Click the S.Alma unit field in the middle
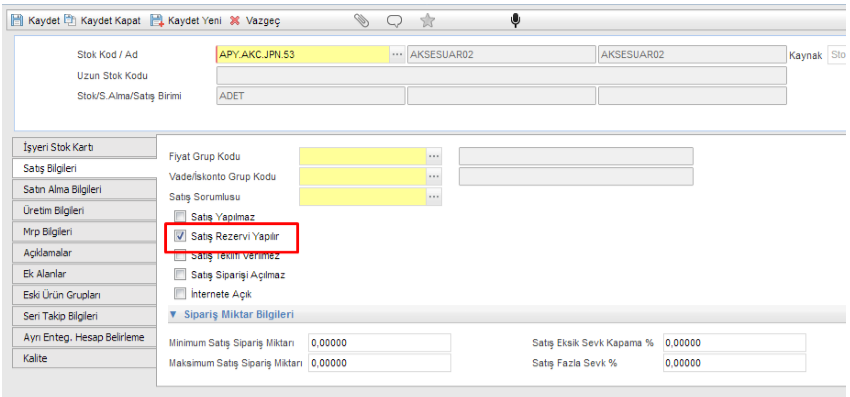 coord(501,96)
